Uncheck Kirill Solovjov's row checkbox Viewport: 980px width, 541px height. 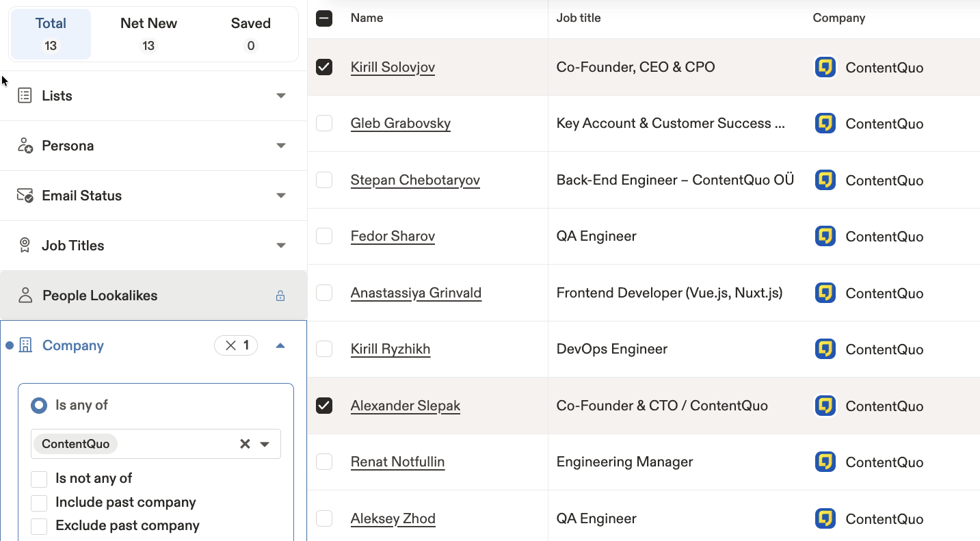324,67
